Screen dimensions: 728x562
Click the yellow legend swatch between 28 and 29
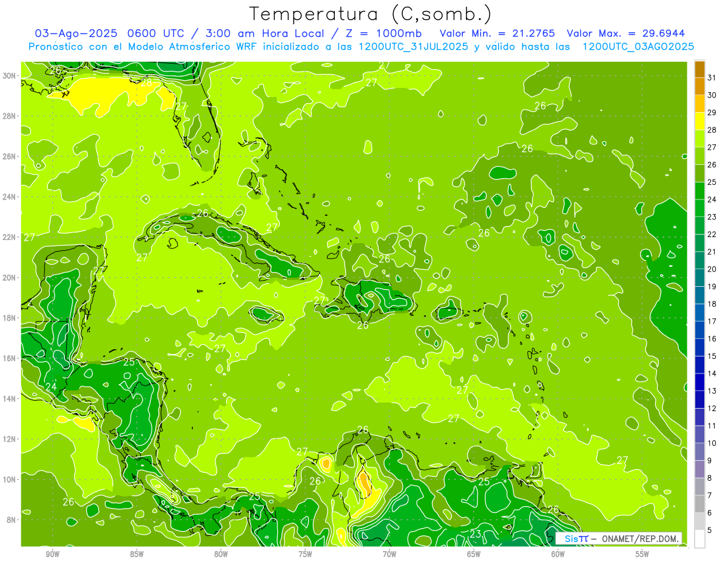[699, 121]
